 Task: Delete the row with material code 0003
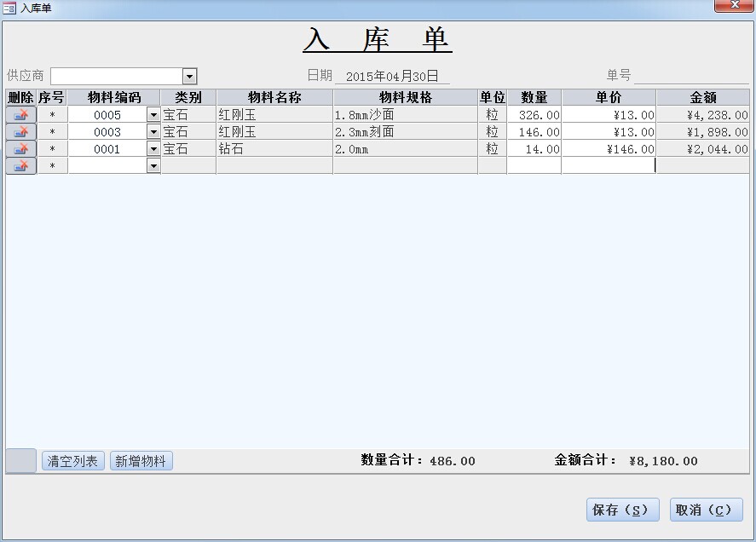(21, 131)
